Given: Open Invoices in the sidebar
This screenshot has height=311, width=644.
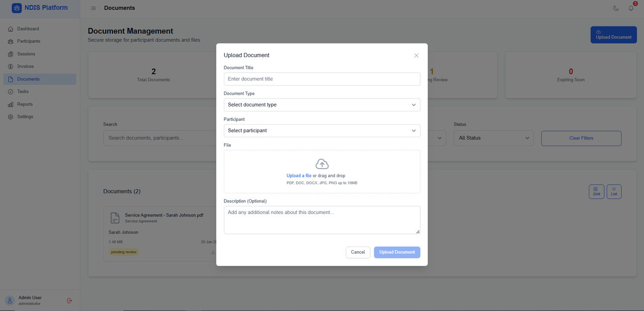Looking at the screenshot, I should [40, 66].
